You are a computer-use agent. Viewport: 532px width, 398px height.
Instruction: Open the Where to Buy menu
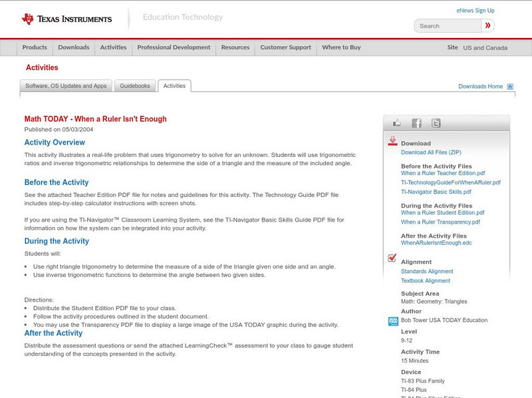pyautogui.click(x=341, y=47)
